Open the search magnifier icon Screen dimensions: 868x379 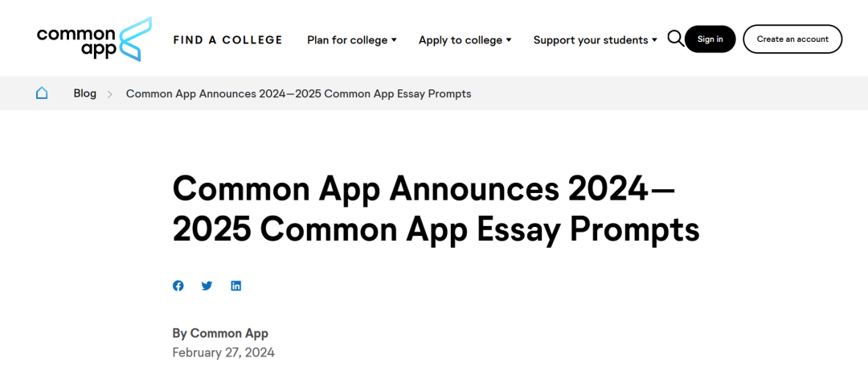click(x=675, y=39)
